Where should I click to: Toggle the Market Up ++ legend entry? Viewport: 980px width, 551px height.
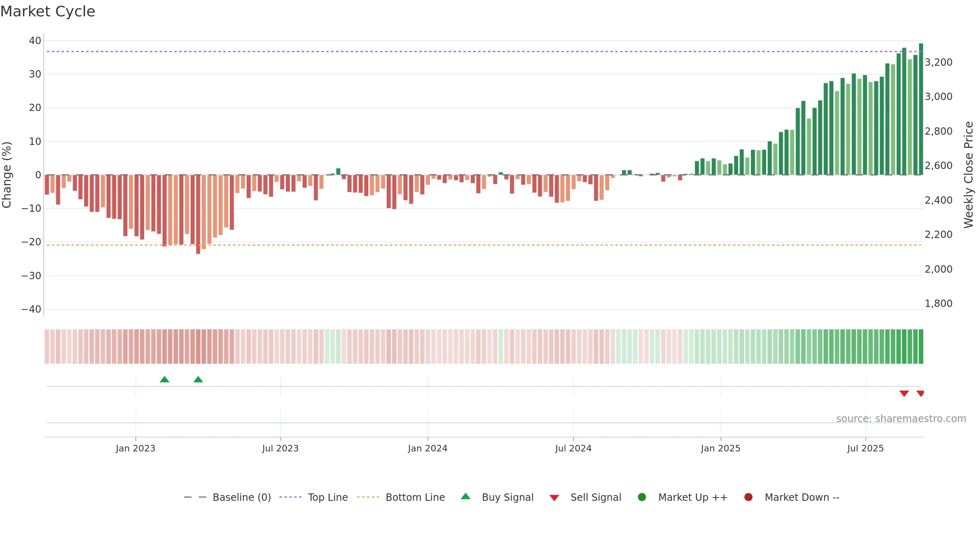682,497
